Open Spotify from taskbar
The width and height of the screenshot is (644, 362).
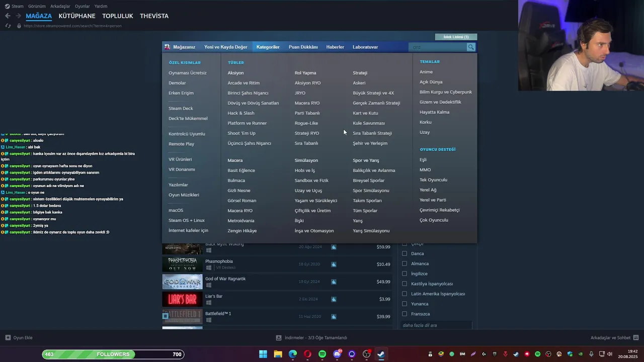point(323,354)
